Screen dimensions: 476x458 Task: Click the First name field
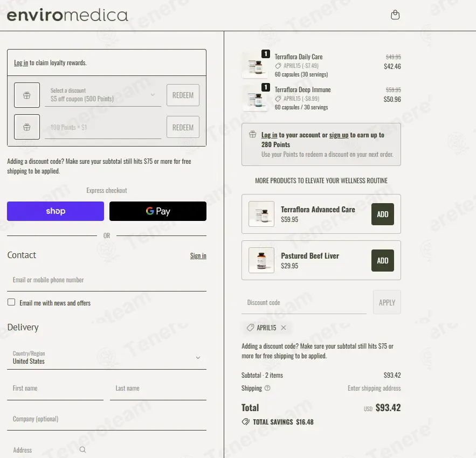55,388
